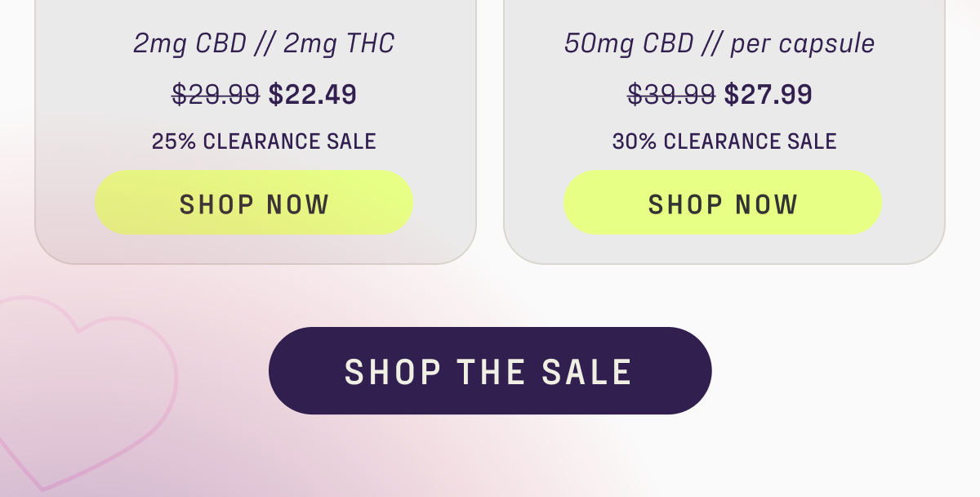Click the THC portion of the left product title

coord(372,43)
